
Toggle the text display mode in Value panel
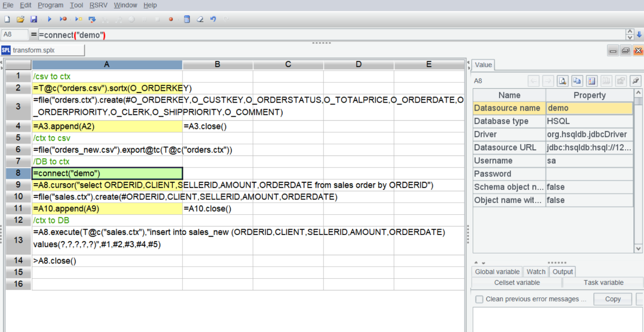[591, 81]
